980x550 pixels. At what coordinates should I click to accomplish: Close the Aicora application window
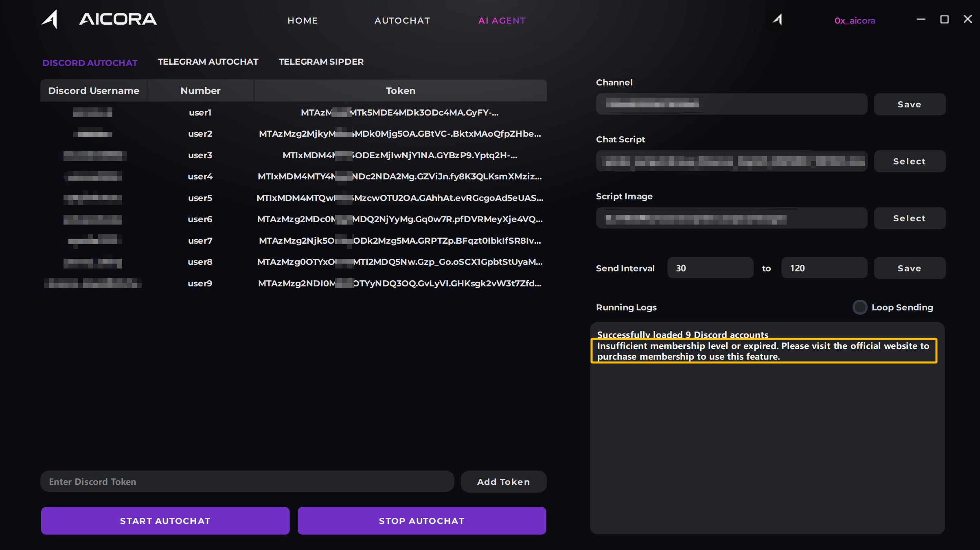[x=968, y=20]
